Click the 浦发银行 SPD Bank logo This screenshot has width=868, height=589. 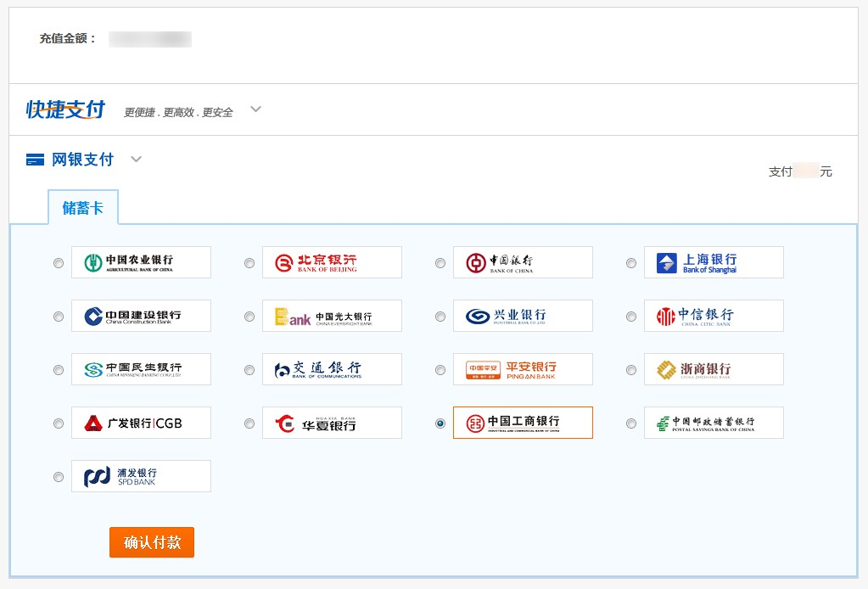(141, 476)
